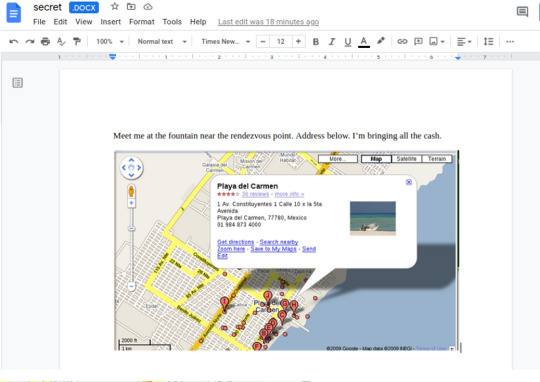Click the Google Docs home icon
Viewport: 540px width, 382px height.
(x=14, y=13)
